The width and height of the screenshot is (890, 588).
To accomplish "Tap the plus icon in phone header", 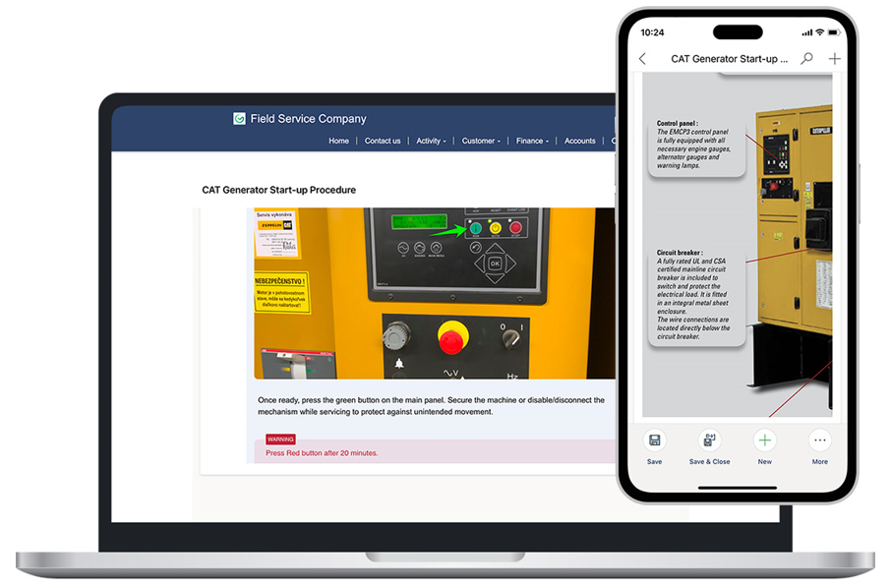I will pos(834,59).
